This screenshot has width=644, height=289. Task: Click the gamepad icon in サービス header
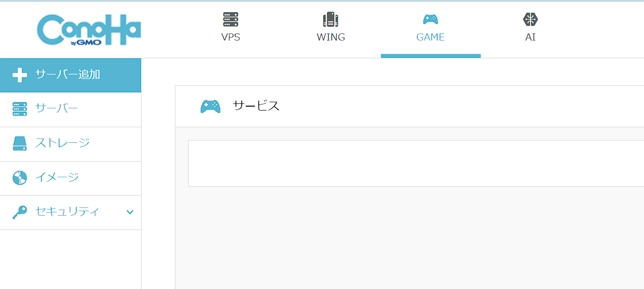(210, 107)
